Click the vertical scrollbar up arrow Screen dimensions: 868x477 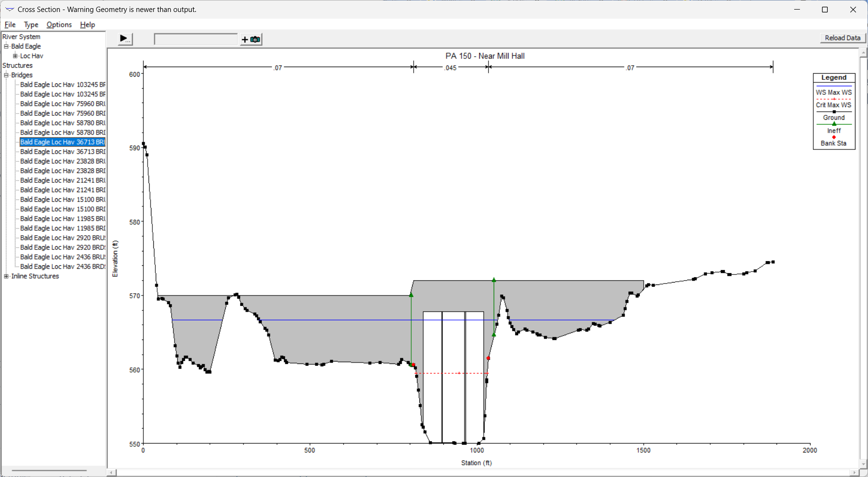(864, 53)
